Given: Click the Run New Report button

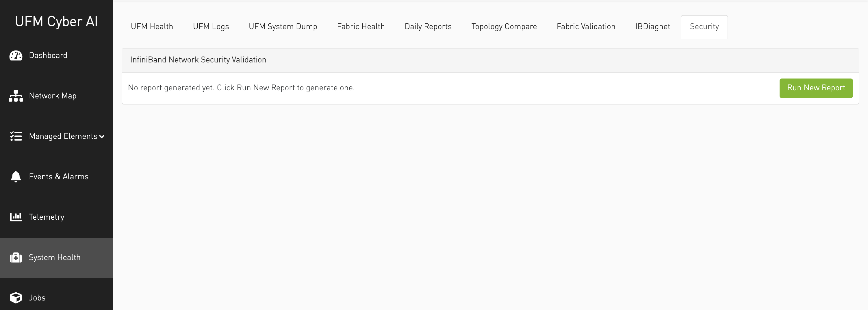Looking at the screenshot, I should tap(816, 88).
